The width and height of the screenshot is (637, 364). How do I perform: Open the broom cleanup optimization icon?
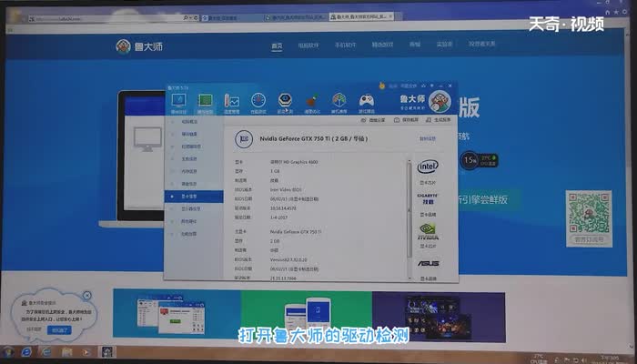tap(312, 103)
